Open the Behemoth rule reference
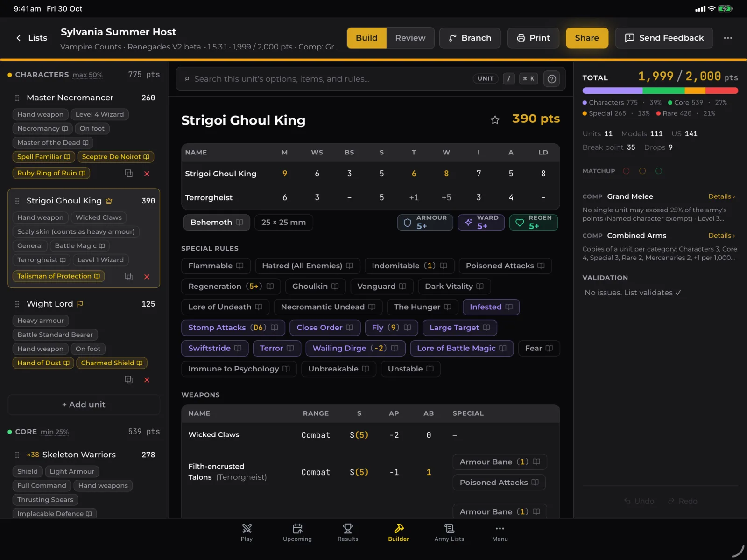Screen dimensions: 747x560 217,223
